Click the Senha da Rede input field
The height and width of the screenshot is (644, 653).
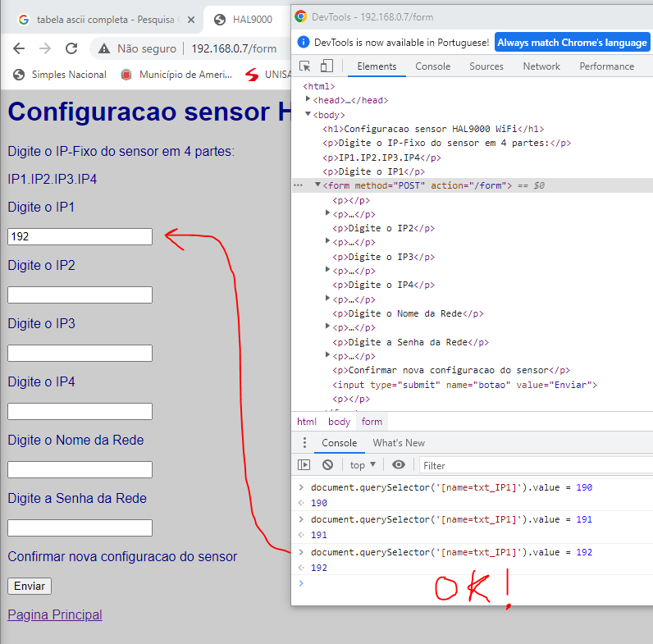[x=80, y=528]
